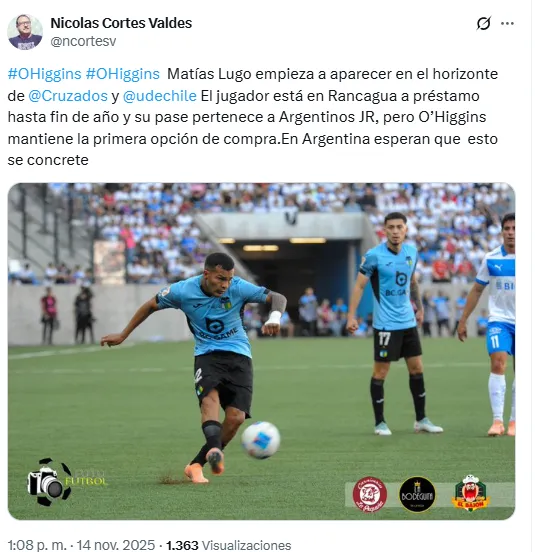Open the tweet's football match photo
The image size is (535, 552).
(262, 351)
